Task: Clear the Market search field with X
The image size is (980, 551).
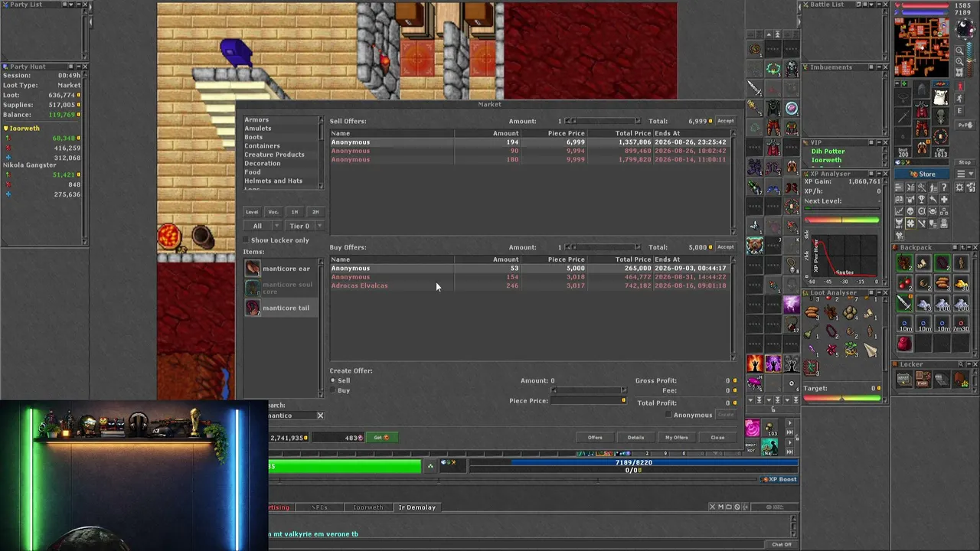Action: click(320, 416)
